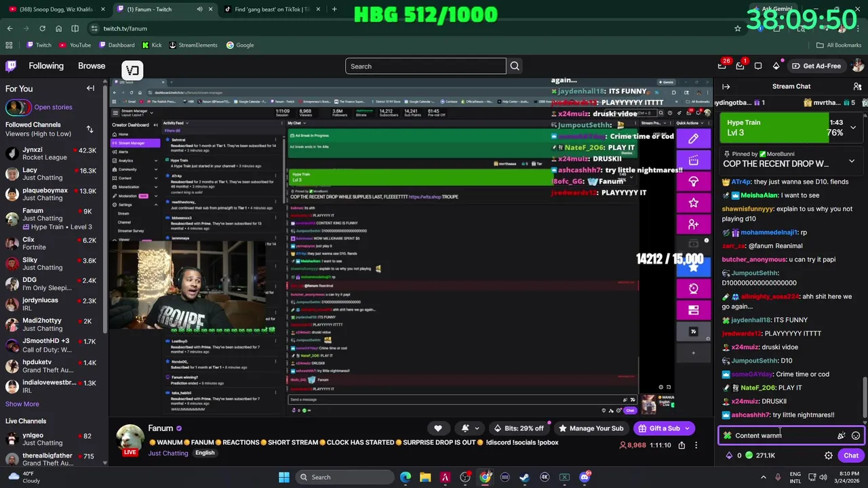Open the emote picker smiley in chat box
The image size is (868, 488).
(856, 436)
